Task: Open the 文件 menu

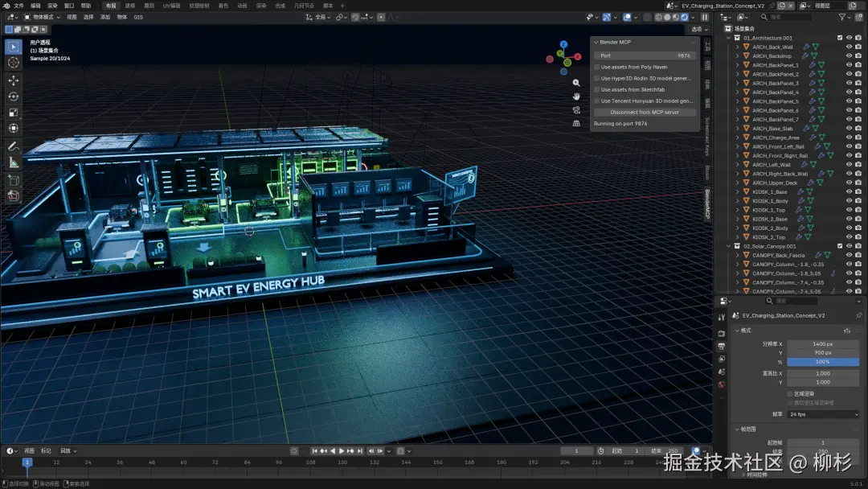Action: [18, 6]
